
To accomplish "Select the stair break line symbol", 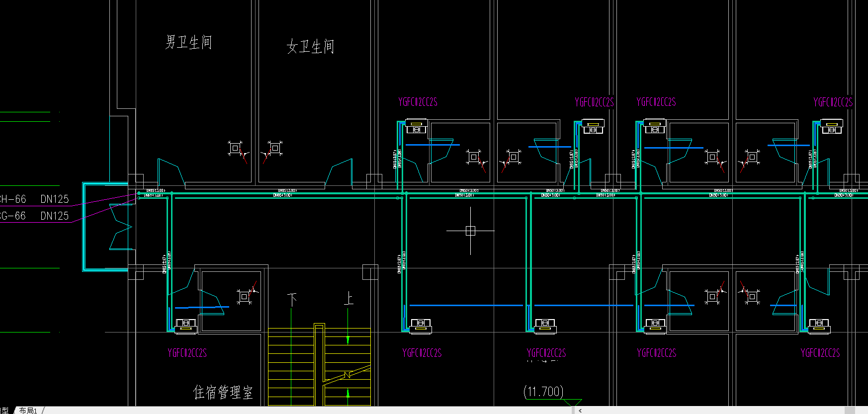I will pyautogui.click(x=347, y=375).
